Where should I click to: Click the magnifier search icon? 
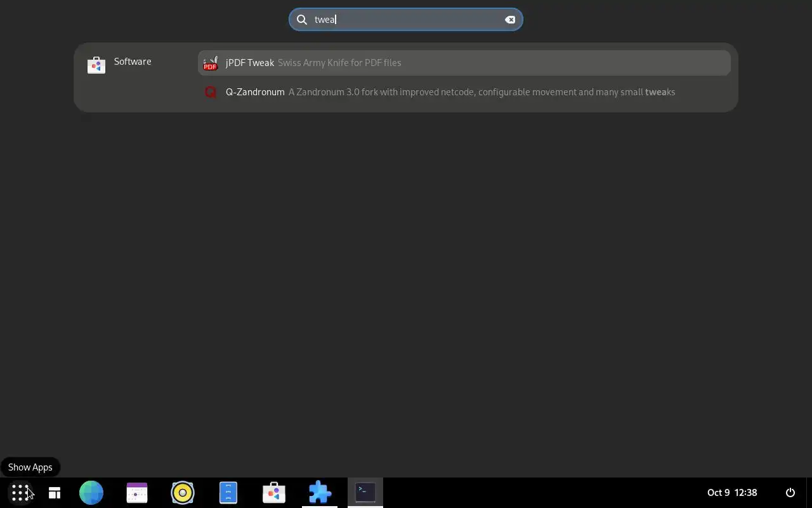(x=302, y=20)
